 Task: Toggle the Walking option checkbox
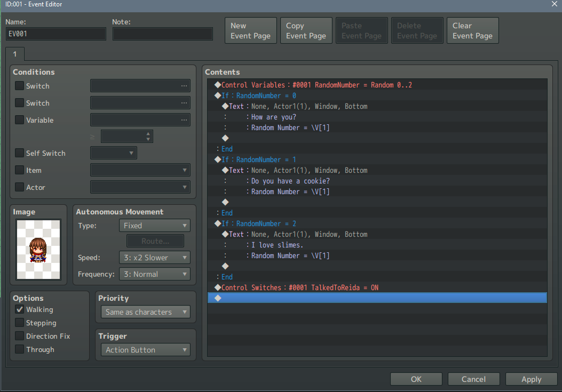pos(20,309)
